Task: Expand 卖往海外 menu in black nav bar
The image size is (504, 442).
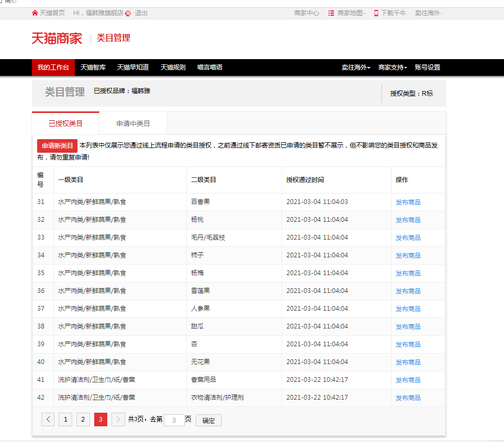Action: [355, 67]
